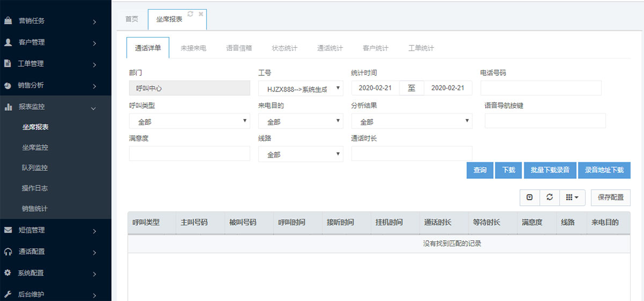
Task: Select the 工单统计 tab
Action: 421,48
